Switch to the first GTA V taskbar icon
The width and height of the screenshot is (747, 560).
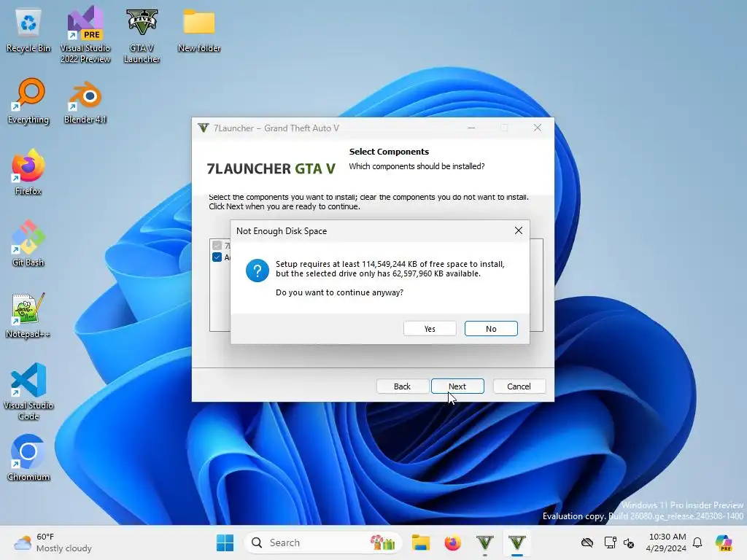pos(485,542)
